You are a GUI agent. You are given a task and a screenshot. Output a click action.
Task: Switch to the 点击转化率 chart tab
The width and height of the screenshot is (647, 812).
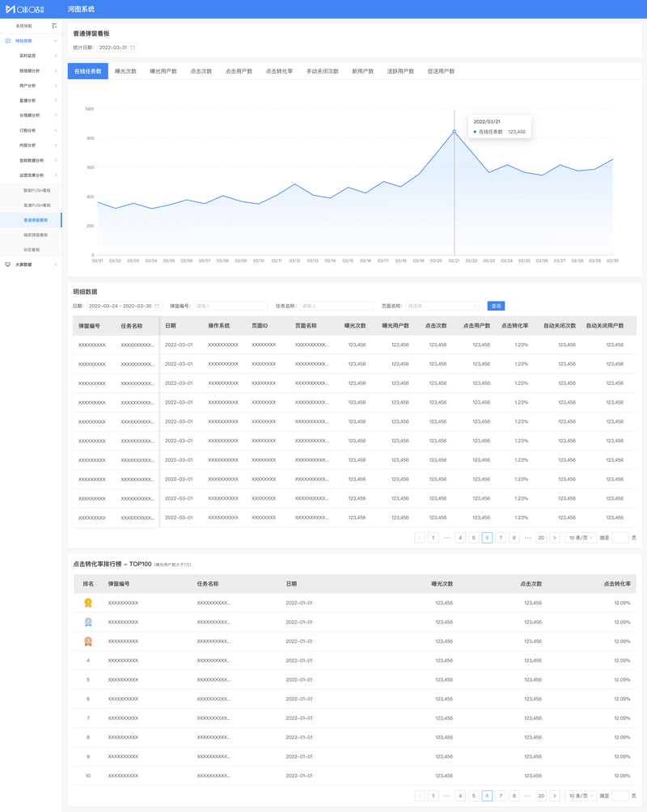click(279, 71)
